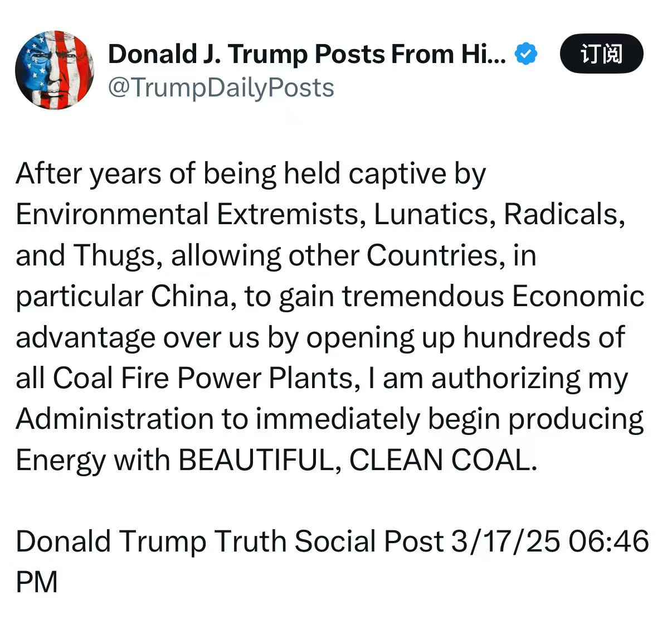Open the flag-painted profile avatar

pos(55,70)
